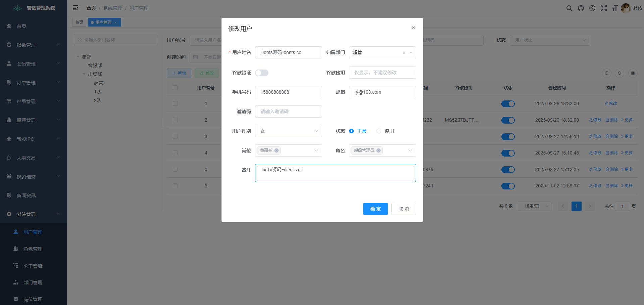Open 角色管理 in the sidebar menu
The height and width of the screenshot is (305, 644).
pos(33,249)
